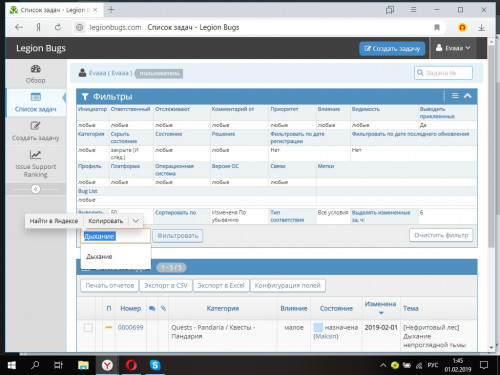Choose Копировать in the selection popup
Viewport: 500px width, 375px height.
(x=105, y=221)
